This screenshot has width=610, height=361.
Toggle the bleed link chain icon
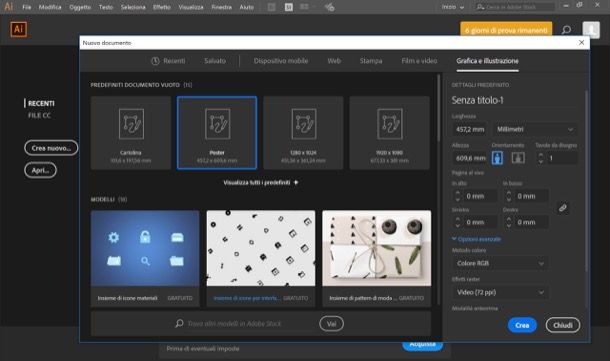[563, 208]
